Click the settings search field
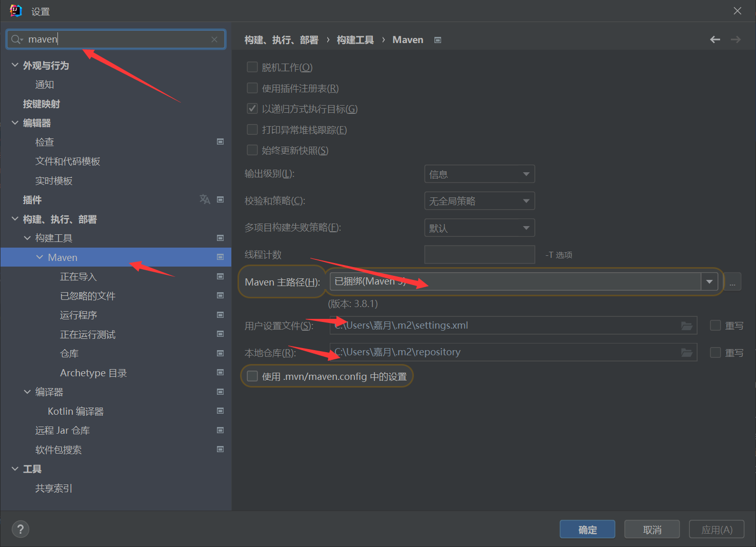The width and height of the screenshot is (756, 547). coord(116,39)
